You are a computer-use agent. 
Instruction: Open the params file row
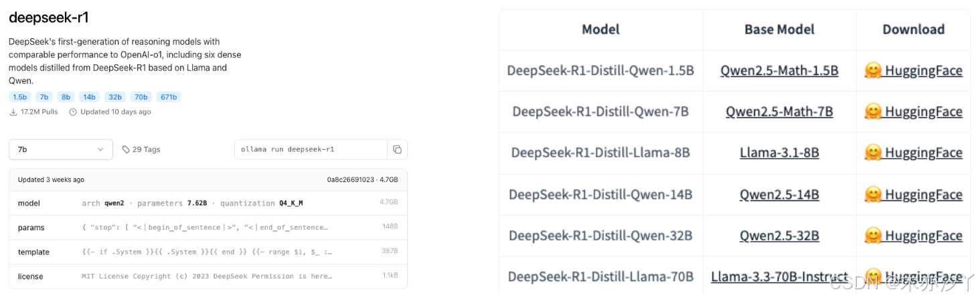(208, 228)
